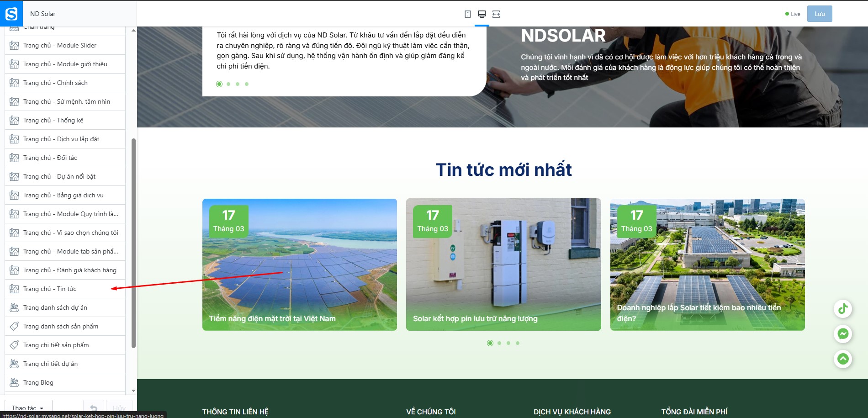Open article Tiềm năng điện mặt trời tại Việt Nam
The height and width of the screenshot is (418, 868).
click(x=300, y=265)
